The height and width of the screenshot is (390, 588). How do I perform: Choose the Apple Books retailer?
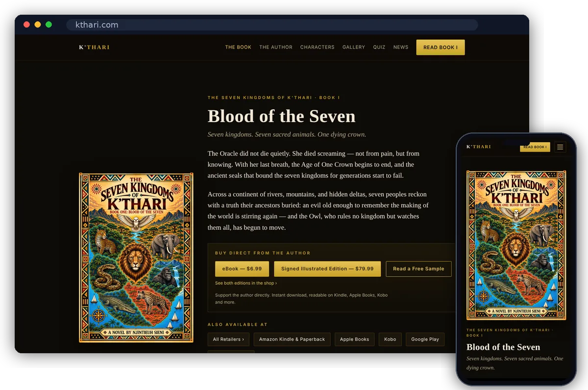(355, 339)
